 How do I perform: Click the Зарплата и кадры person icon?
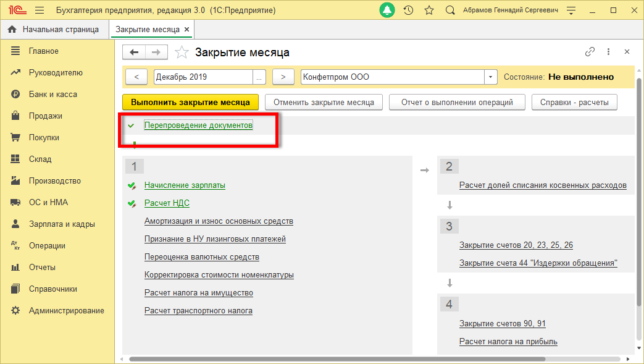coord(15,224)
